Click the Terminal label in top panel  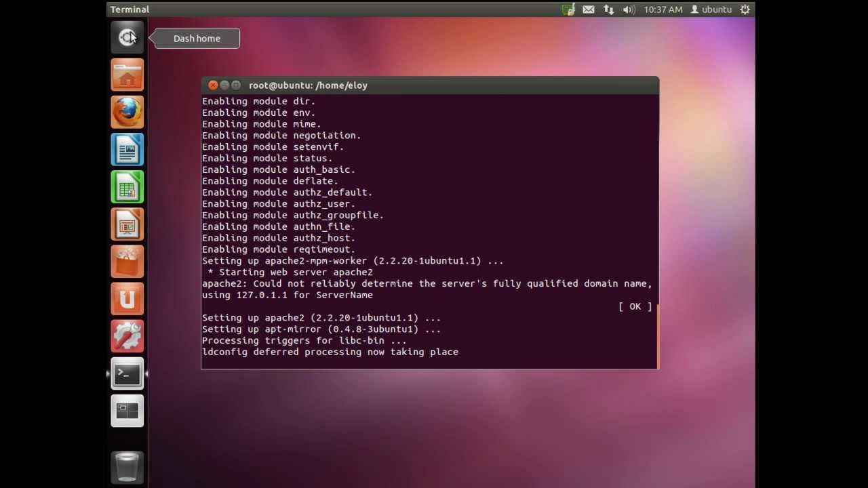[x=130, y=9]
